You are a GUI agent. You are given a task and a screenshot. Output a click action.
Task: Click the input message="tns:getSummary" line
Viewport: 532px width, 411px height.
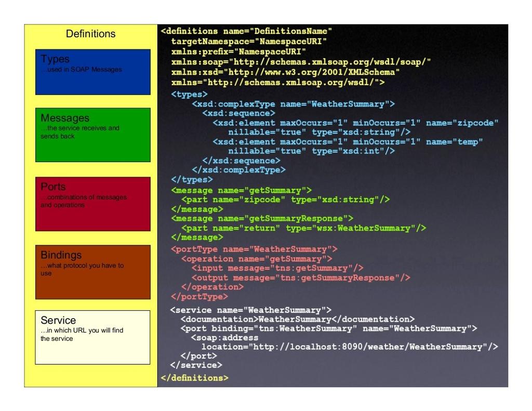(277, 268)
